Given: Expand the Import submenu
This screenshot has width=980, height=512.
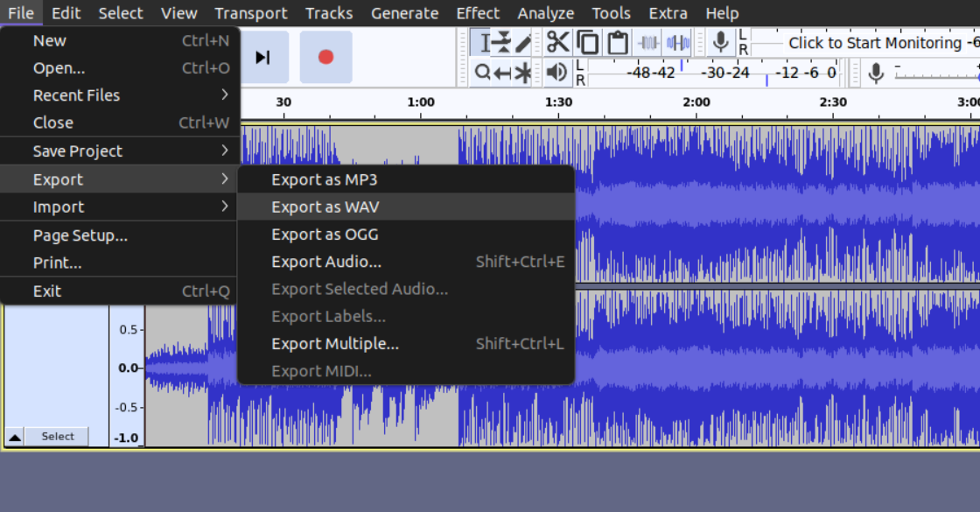Looking at the screenshot, I should point(120,207).
